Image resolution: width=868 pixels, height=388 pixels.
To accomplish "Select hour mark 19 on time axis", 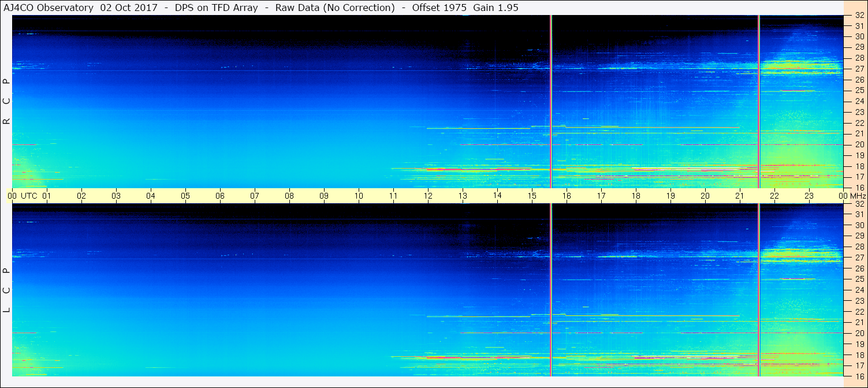I will coord(670,196).
